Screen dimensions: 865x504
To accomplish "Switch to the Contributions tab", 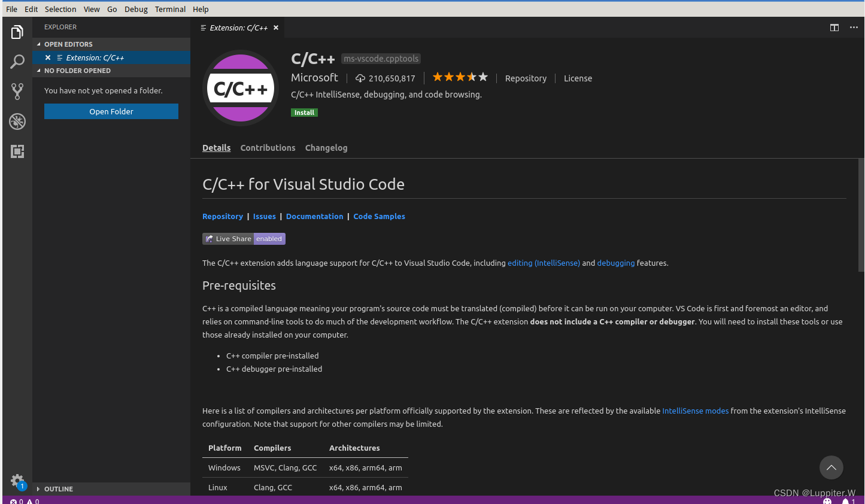I will click(268, 148).
